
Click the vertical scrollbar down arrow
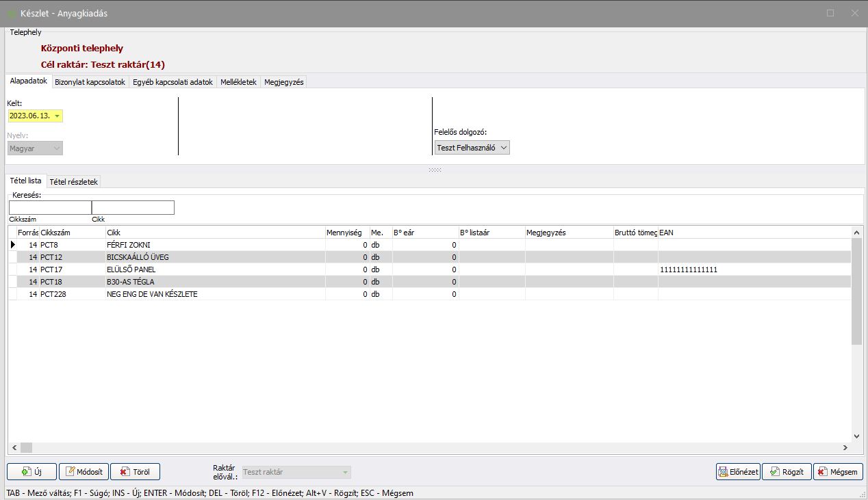[x=856, y=436]
